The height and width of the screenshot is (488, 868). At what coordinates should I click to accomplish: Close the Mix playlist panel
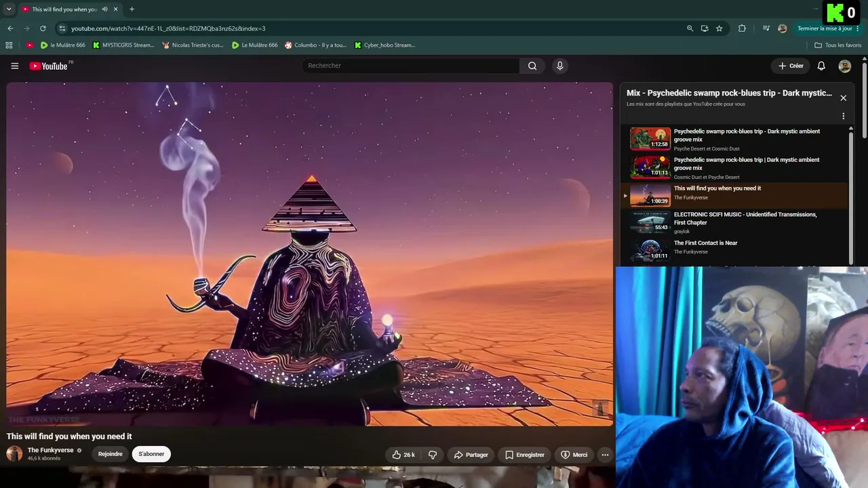click(843, 98)
